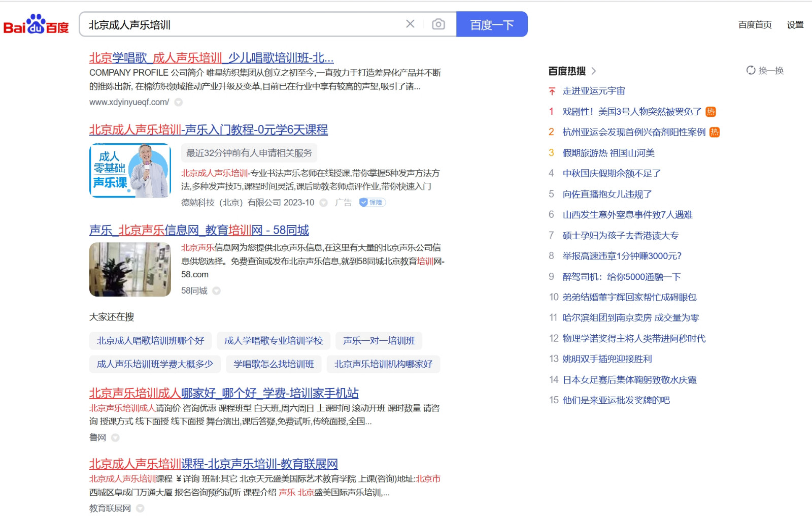The image size is (812, 516).
Task: Click the Baidu logo
Action: tap(36, 24)
